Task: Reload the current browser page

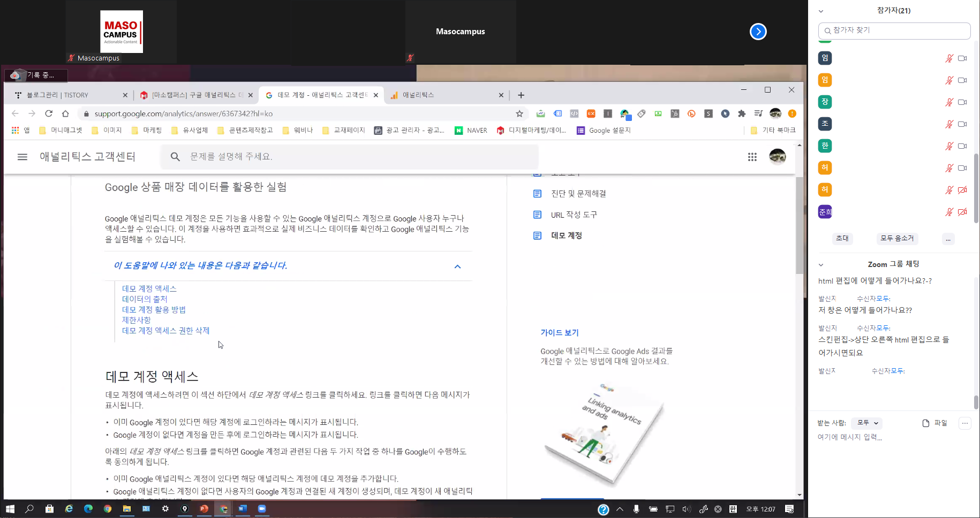Action: point(49,113)
